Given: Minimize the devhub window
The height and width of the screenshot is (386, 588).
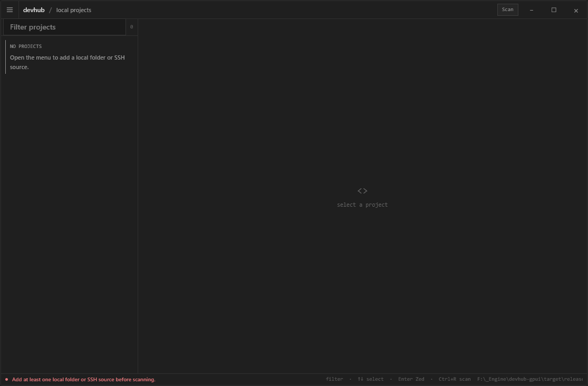Looking at the screenshot, I should (x=532, y=10).
